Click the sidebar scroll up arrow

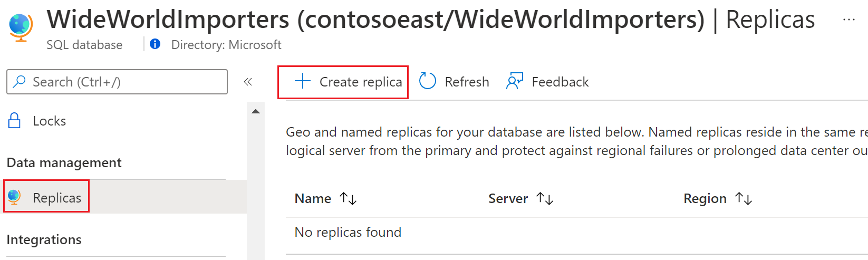pyautogui.click(x=256, y=111)
